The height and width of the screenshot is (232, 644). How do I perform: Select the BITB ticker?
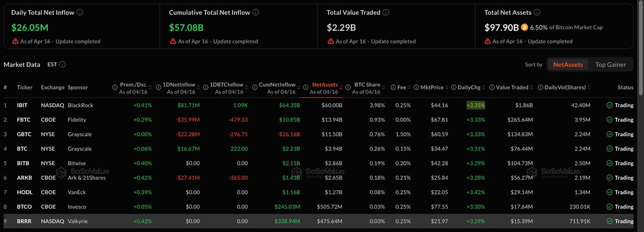[x=23, y=163]
